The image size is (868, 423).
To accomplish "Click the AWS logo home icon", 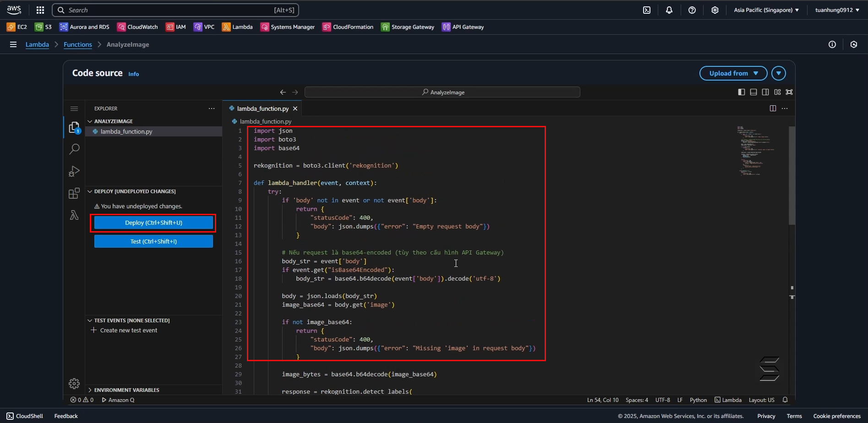I will coord(14,10).
